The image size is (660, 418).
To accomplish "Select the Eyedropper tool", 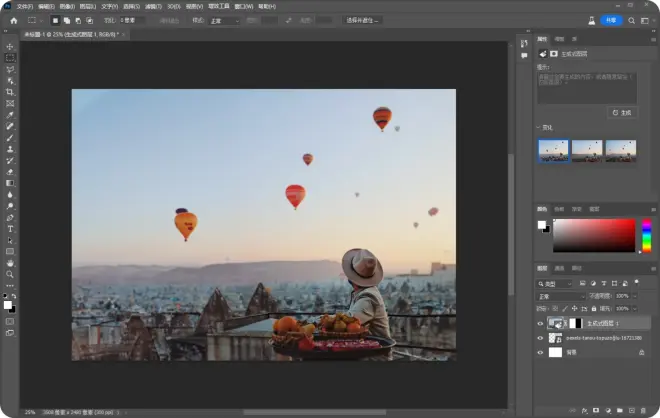I will point(10,115).
